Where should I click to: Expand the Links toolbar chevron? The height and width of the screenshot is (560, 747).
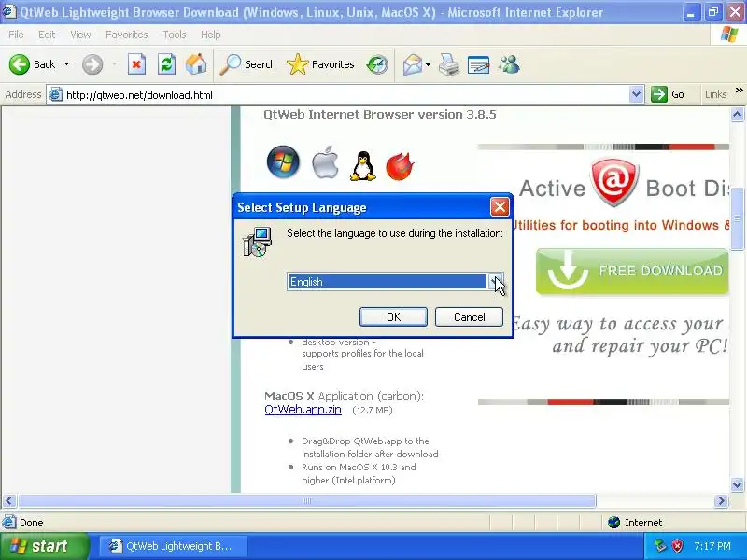click(739, 90)
